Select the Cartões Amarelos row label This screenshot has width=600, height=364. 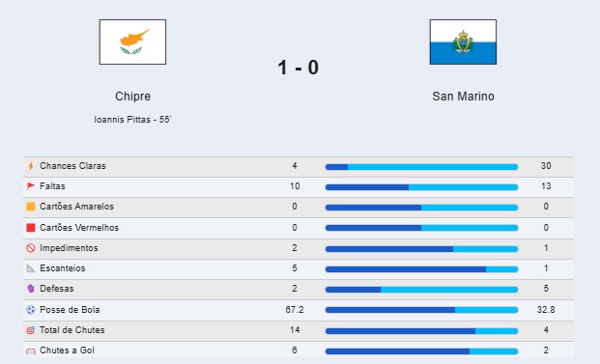click(x=77, y=207)
